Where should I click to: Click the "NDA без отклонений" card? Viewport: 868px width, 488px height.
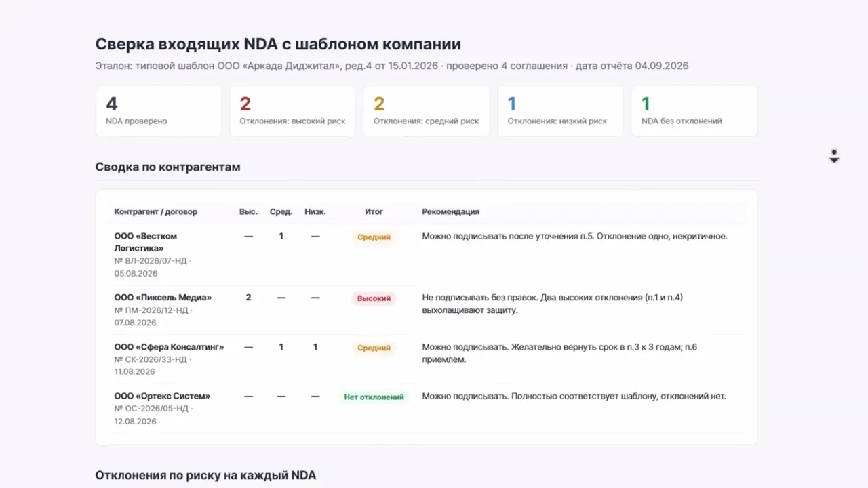[x=694, y=111]
